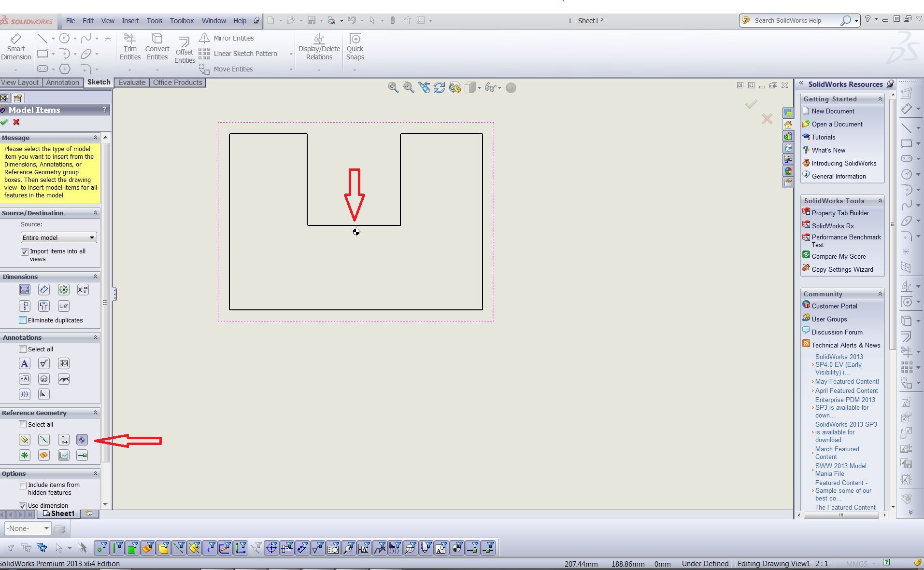The width and height of the screenshot is (924, 570).
Task: Click the Trim Entities tool
Action: tap(130, 47)
